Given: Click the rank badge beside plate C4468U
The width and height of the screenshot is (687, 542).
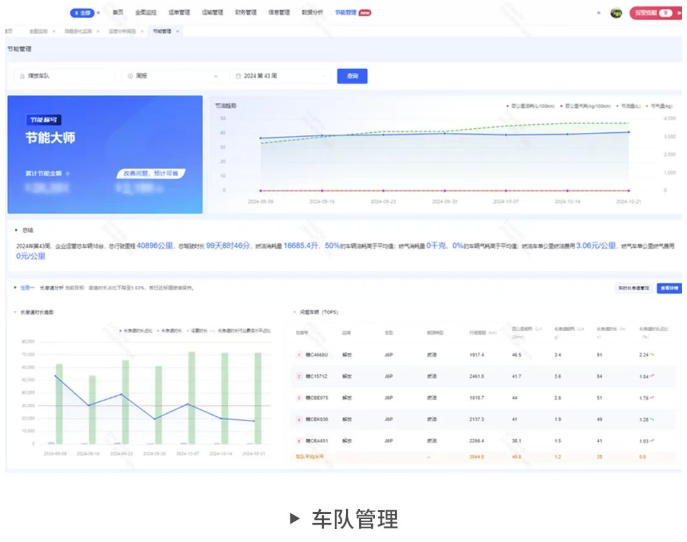Looking at the screenshot, I should pos(299,354).
